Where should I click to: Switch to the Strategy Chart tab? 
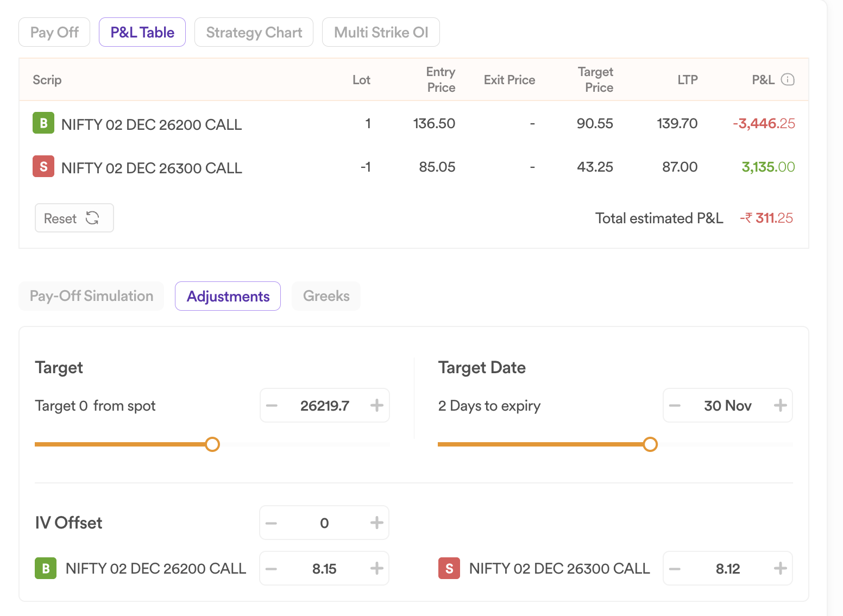tap(254, 33)
